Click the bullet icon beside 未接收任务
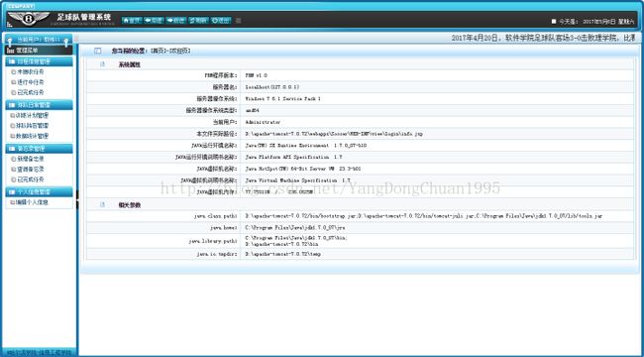 pyautogui.click(x=14, y=72)
